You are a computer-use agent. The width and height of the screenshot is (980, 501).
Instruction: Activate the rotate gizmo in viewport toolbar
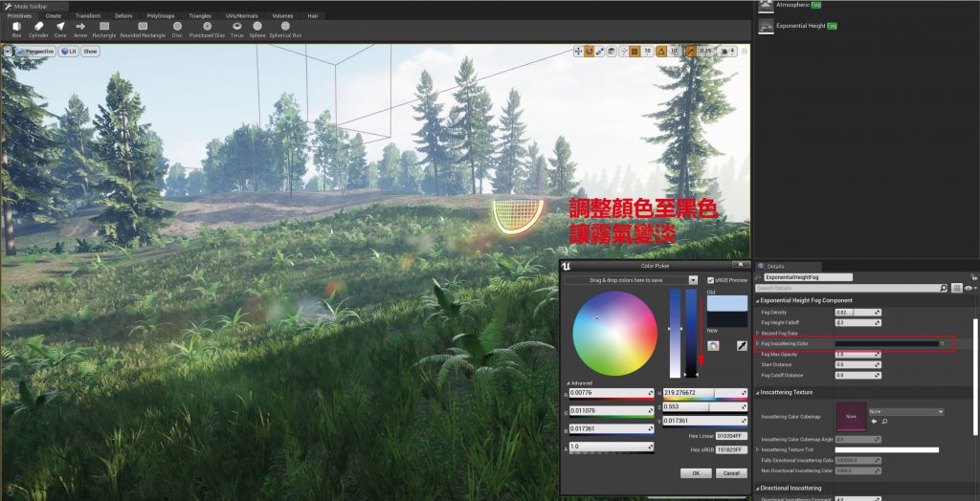[x=589, y=52]
